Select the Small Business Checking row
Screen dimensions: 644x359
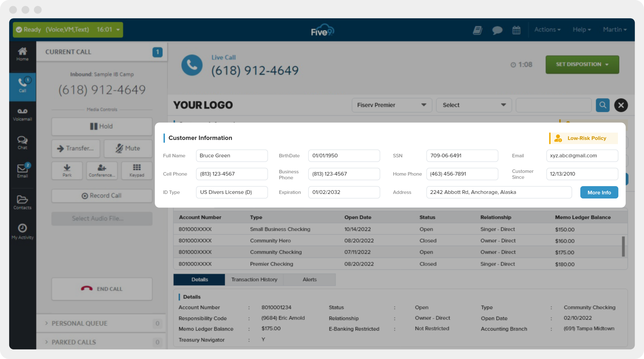[400, 229]
